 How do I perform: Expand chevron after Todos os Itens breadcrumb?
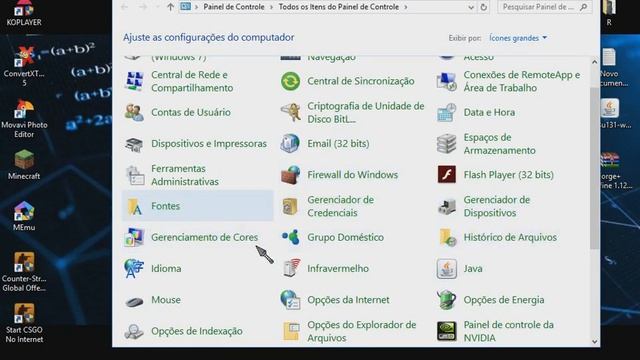pyautogui.click(x=405, y=7)
